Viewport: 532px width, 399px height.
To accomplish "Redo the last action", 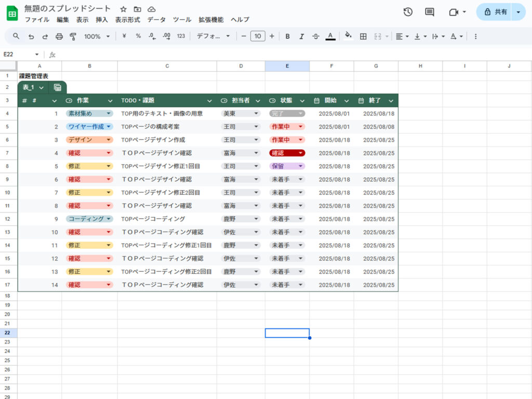I will point(45,36).
